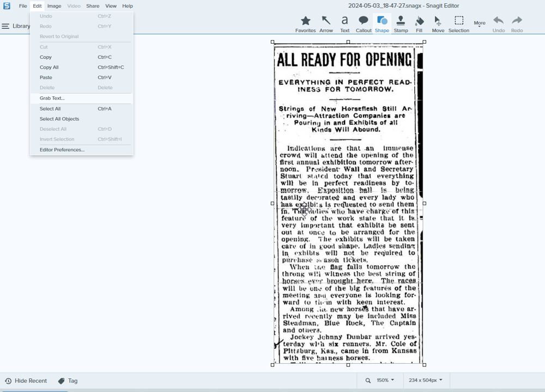Screen dimensions: 545x392
Task: Open the Favorites panel
Action: (x=305, y=22)
